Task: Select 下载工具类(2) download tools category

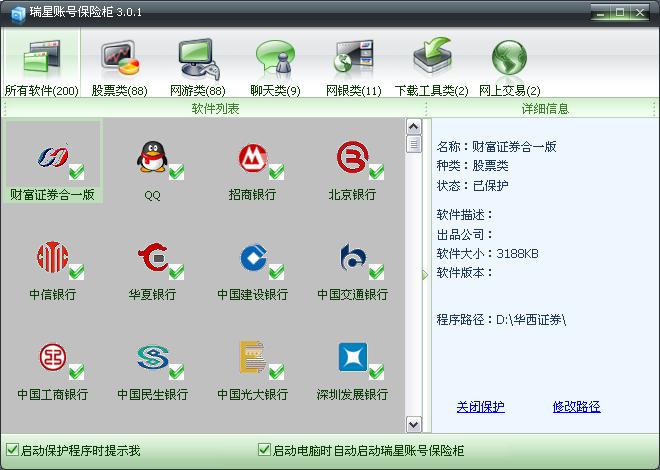Action: click(x=432, y=56)
